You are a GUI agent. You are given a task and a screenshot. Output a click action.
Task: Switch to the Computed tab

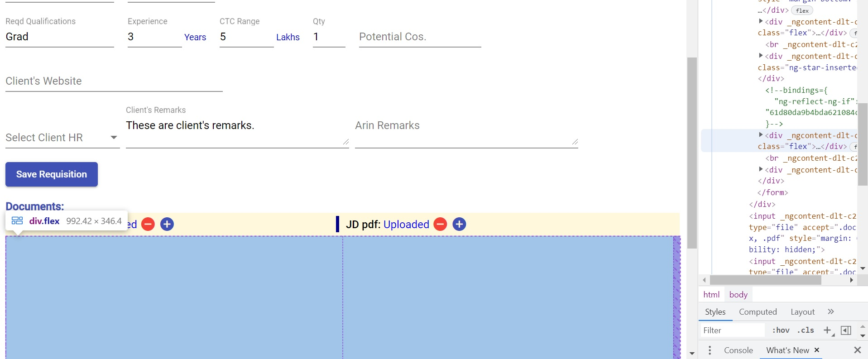(x=758, y=311)
